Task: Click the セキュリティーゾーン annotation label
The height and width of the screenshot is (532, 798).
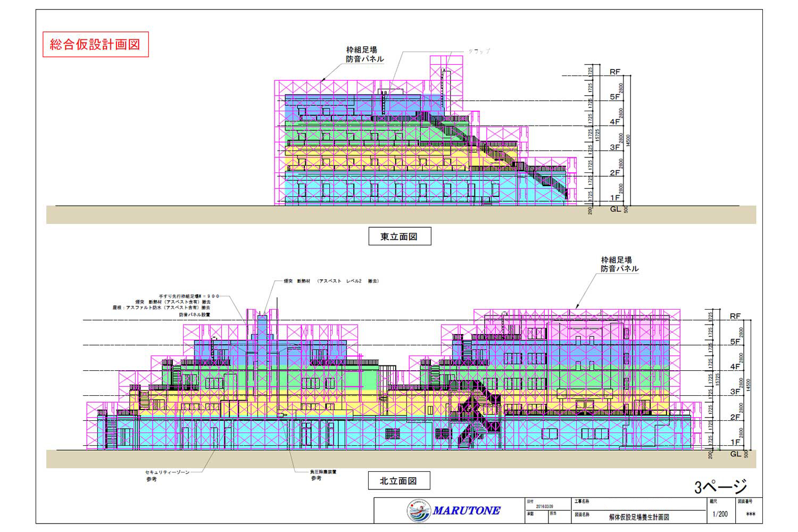Action: pos(167,472)
